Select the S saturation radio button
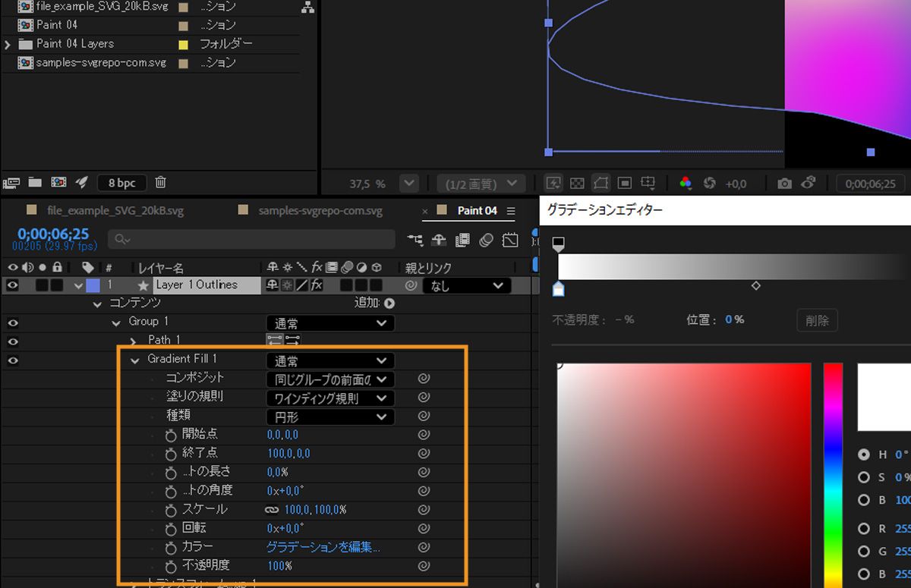 click(x=864, y=477)
